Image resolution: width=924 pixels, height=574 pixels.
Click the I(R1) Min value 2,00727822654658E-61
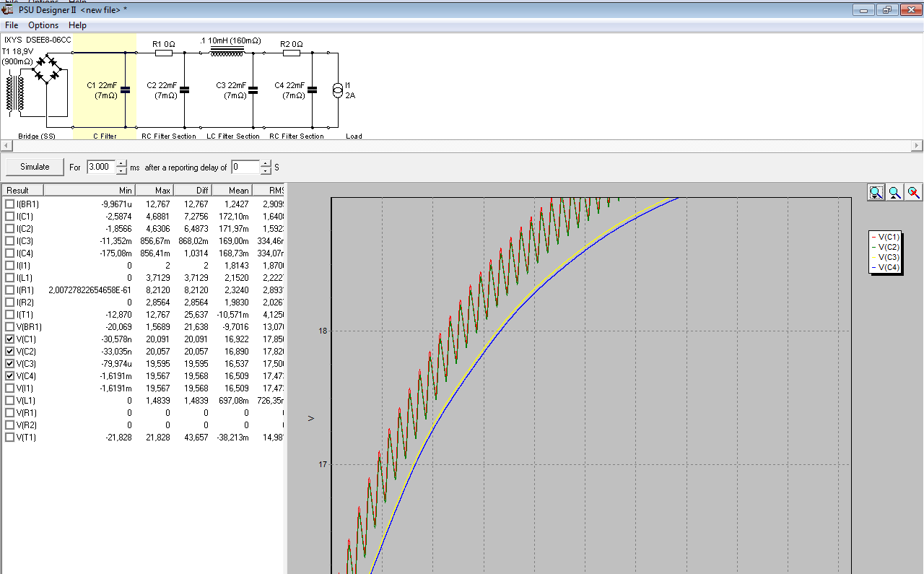click(x=90, y=290)
